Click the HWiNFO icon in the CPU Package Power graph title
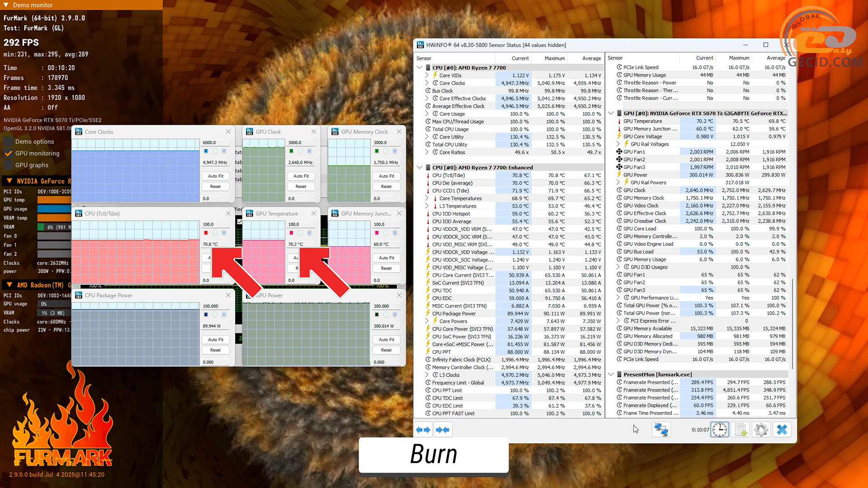Viewport: 868px width, 488px height. (x=79, y=295)
